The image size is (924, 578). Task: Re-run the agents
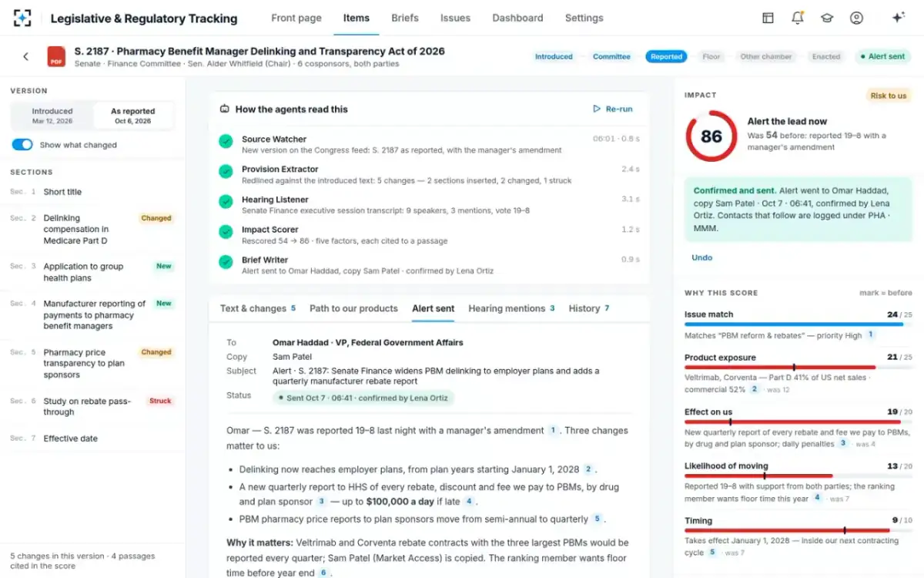pos(613,109)
